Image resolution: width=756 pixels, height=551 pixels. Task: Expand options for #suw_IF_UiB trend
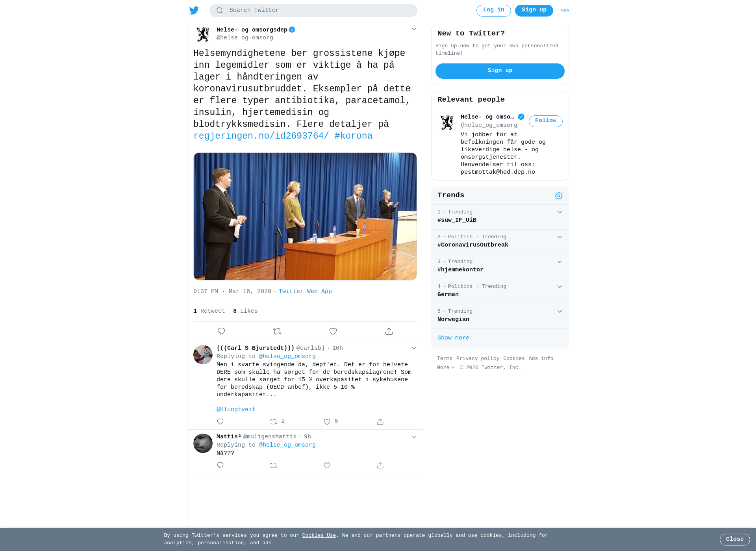pyautogui.click(x=560, y=212)
